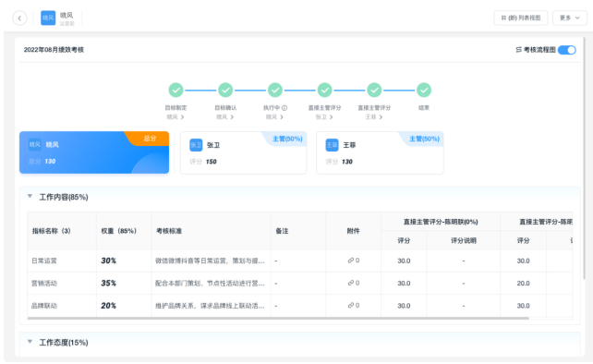Toggle the 考核流程图 switch off
The height and width of the screenshot is (364, 593).
(566, 50)
